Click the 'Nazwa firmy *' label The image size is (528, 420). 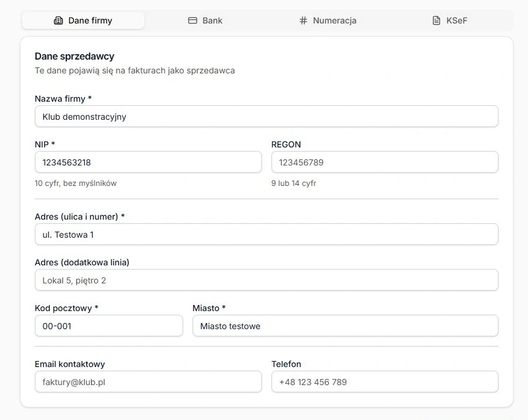(x=63, y=99)
